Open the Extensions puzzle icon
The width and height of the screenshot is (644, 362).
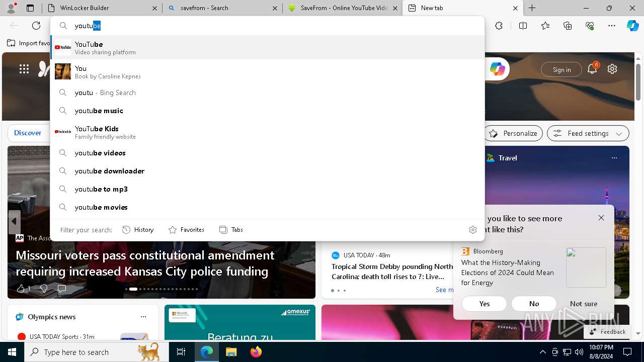(499, 26)
